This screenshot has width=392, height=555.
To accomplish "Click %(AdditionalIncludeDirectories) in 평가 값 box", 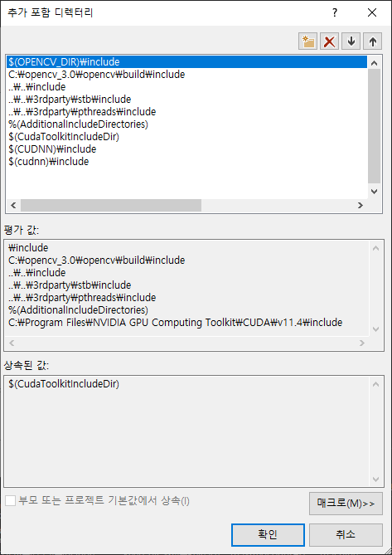I will pos(78,310).
